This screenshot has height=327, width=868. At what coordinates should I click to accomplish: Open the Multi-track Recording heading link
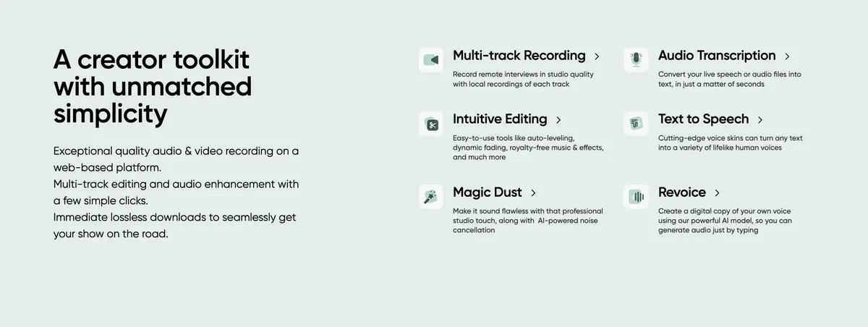[x=519, y=56]
